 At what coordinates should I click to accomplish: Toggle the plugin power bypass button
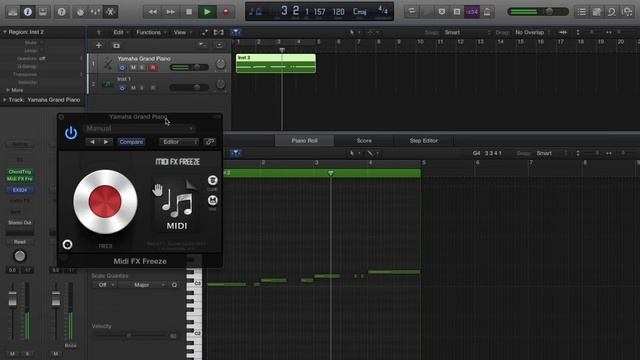71,133
